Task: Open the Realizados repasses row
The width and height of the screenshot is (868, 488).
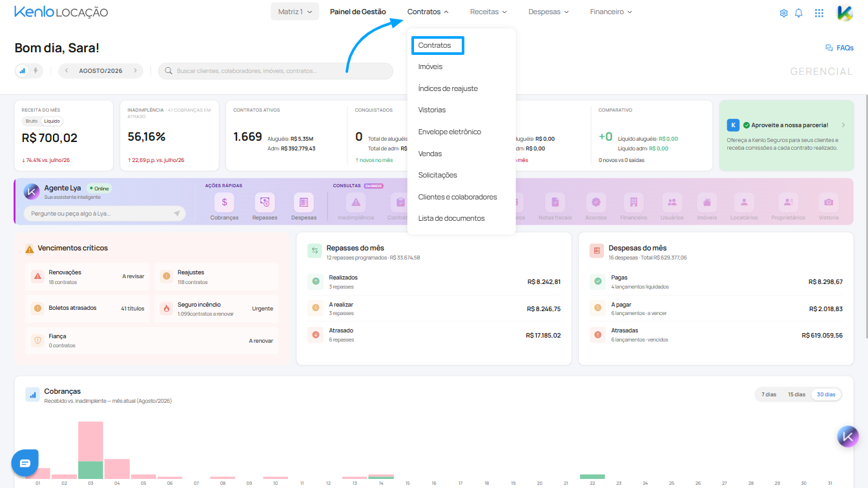Action: (x=434, y=281)
